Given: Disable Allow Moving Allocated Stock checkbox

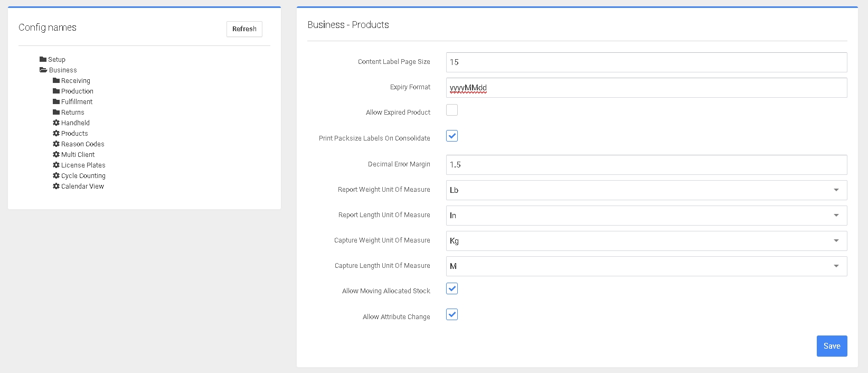Looking at the screenshot, I should click(452, 288).
